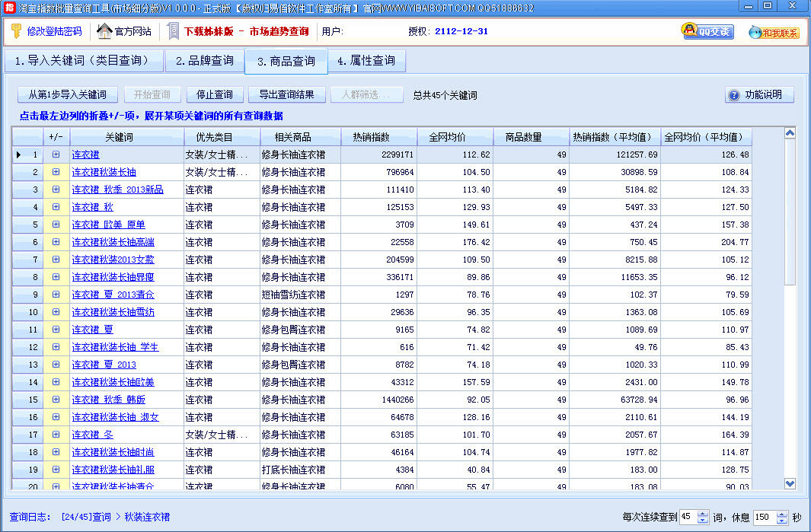Screen dimensions: 811x532
Task: Click 下载姊妹版 - 市场趋势查询 link
Action: tap(246, 31)
